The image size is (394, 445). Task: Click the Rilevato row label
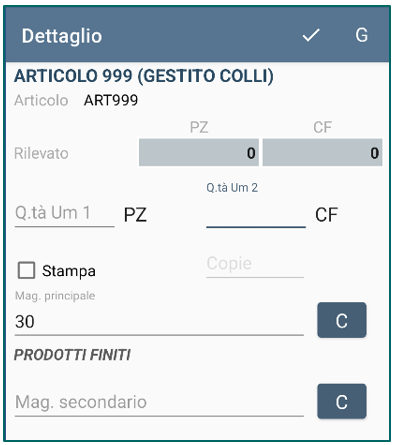click(41, 154)
